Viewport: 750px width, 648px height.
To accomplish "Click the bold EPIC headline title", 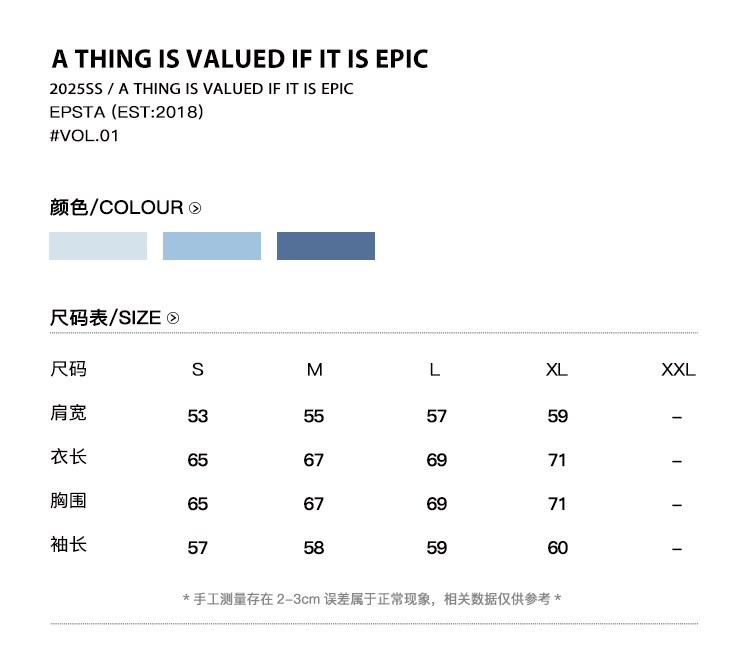I will tap(239, 58).
